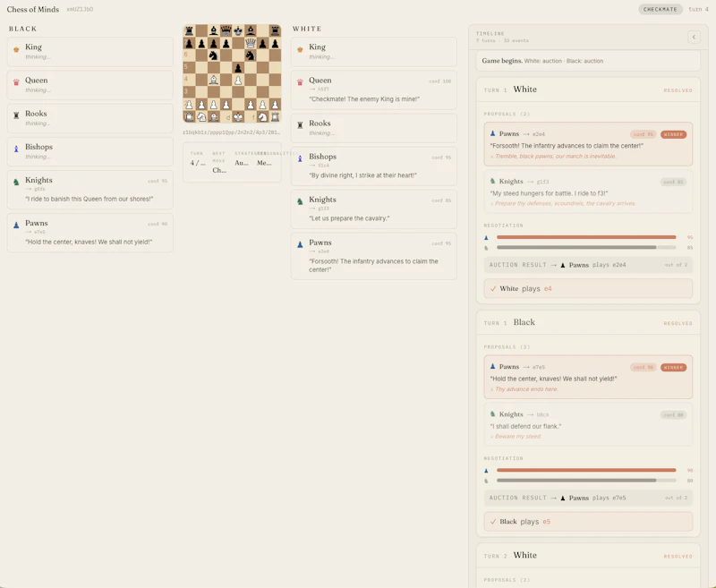Click the white pawn on e4 on the board

click(238, 81)
